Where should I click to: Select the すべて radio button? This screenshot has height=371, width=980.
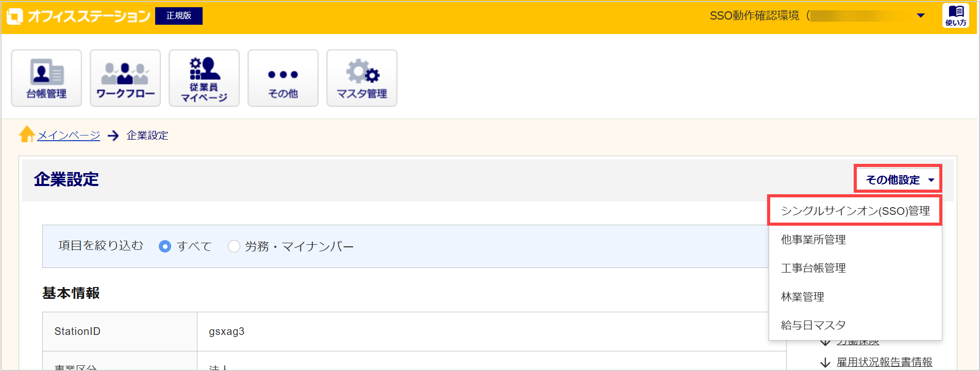point(165,246)
